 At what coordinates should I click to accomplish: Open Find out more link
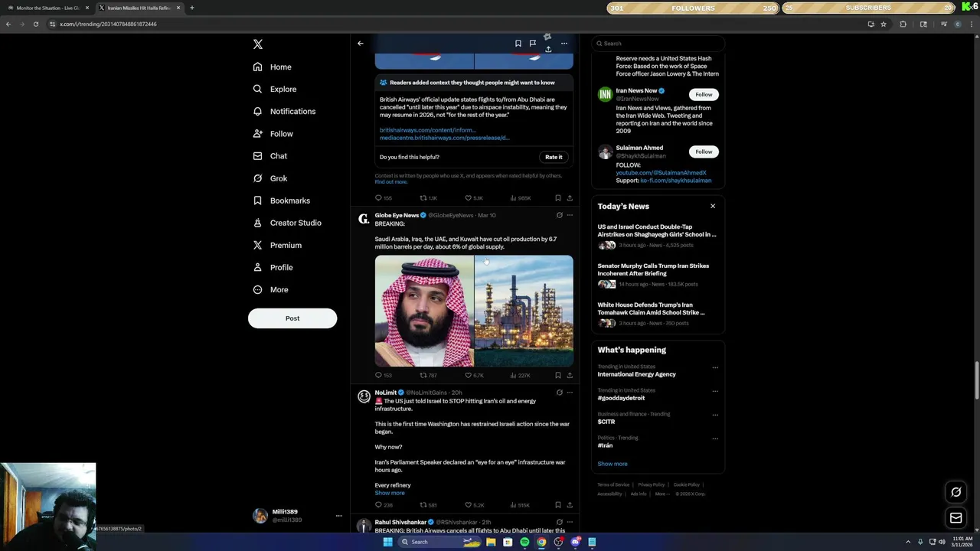[390, 182]
